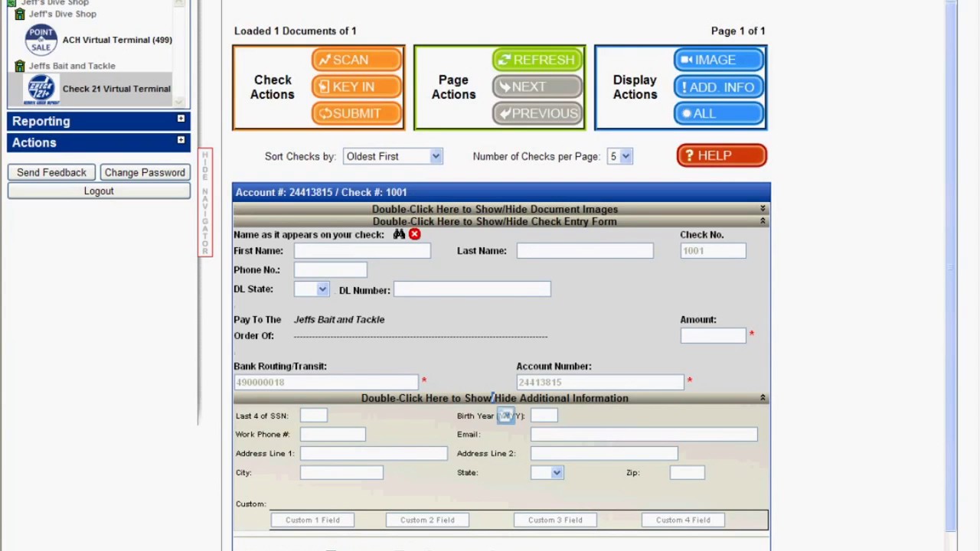
Task: Select Jeff's Dive Shop tree label
Action: 63,15
